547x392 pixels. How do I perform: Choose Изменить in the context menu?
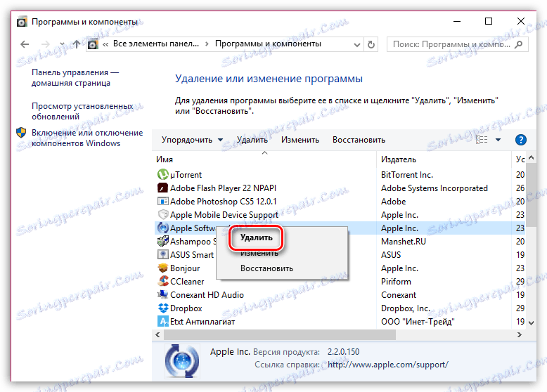tap(259, 254)
